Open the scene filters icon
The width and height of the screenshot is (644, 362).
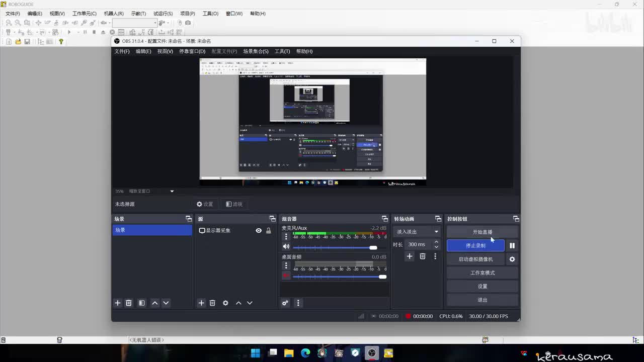(x=142, y=303)
